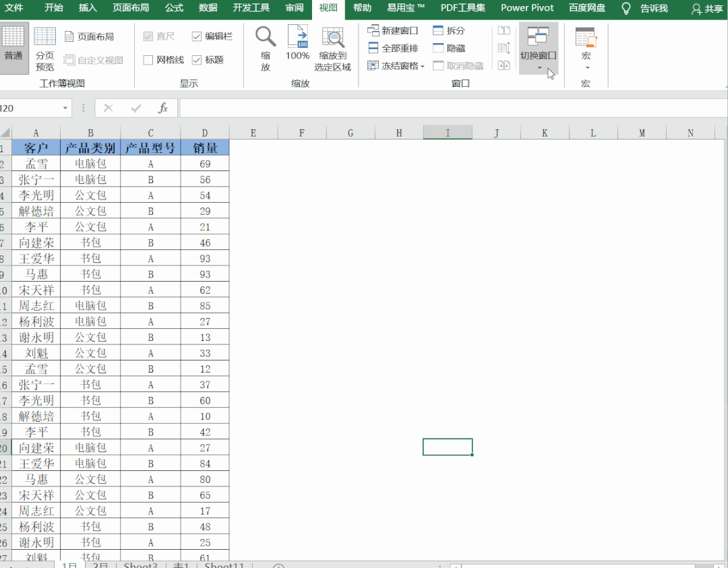Click the Reset Window Position icon
728x568 pixels.
504,65
